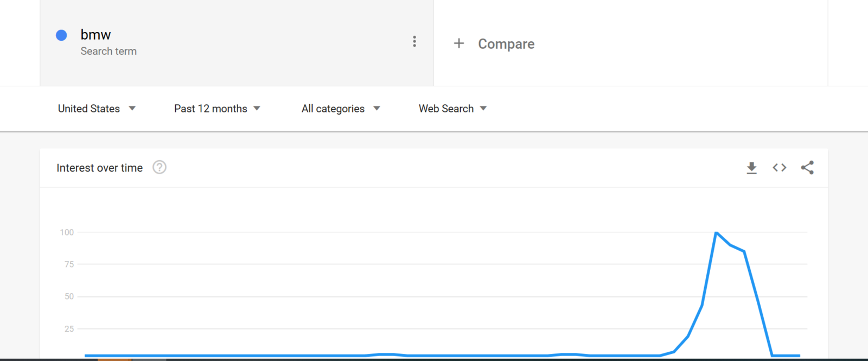Click the arrow beside Past 12 months
The image size is (868, 361).
point(257,109)
